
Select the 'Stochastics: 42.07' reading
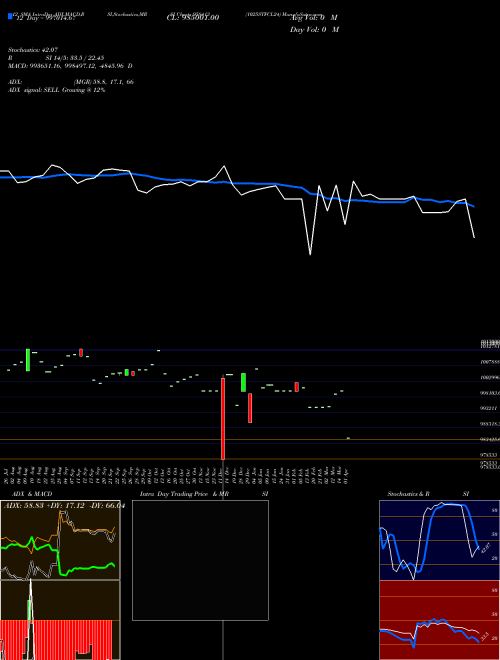click(33, 50)
